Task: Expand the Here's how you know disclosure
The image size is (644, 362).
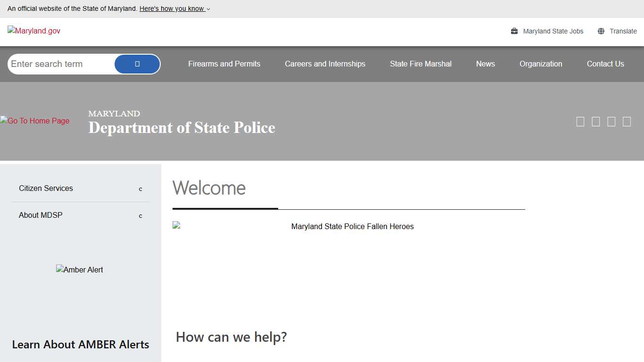Action: [x=173, y=8]
